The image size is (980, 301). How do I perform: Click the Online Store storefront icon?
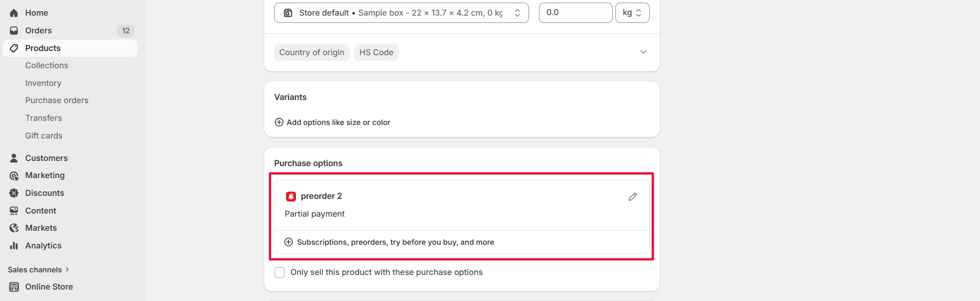tap(14, 287)
